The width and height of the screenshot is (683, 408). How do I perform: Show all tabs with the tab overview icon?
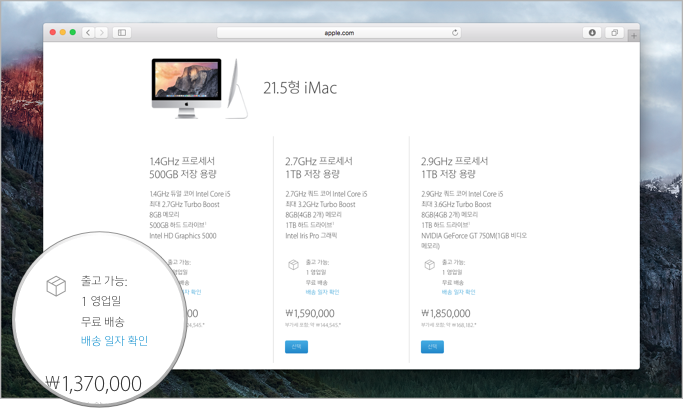(x=614, y=33)
